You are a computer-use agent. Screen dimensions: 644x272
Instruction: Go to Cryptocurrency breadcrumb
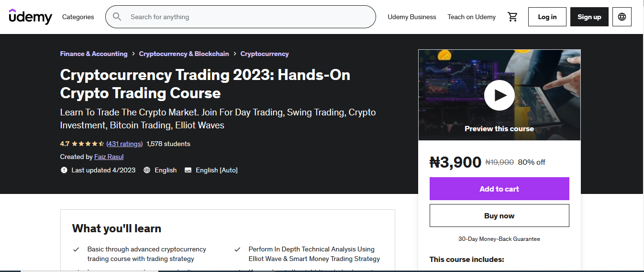[265, 54]
